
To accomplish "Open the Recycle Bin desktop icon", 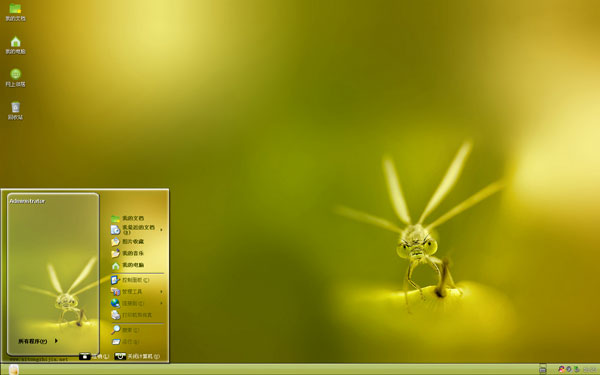I will pyautogui.click(x=15, y=107).
